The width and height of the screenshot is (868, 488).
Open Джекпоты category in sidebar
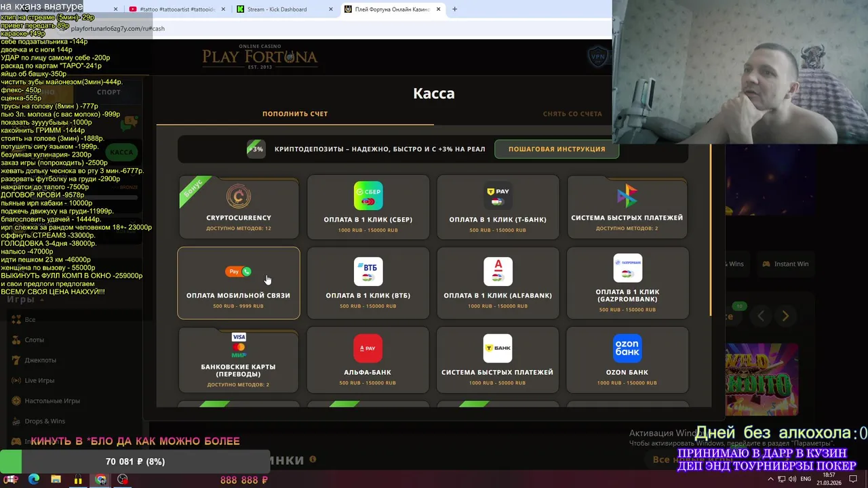coord(40,360)
